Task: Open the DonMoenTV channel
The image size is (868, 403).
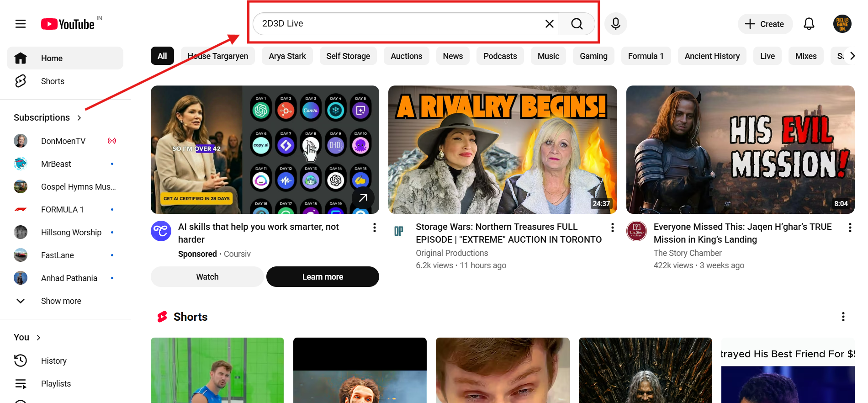Action: (x=65, y=141)
